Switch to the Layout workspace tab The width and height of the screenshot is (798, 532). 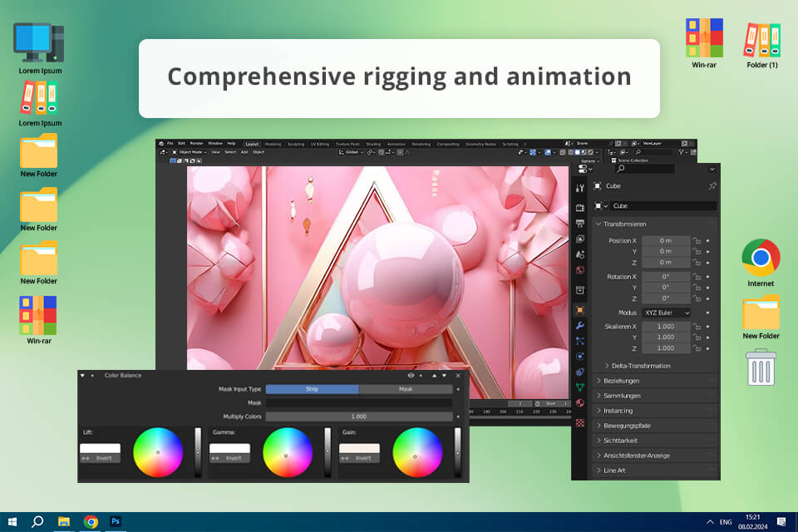click(x=252, y=144)
